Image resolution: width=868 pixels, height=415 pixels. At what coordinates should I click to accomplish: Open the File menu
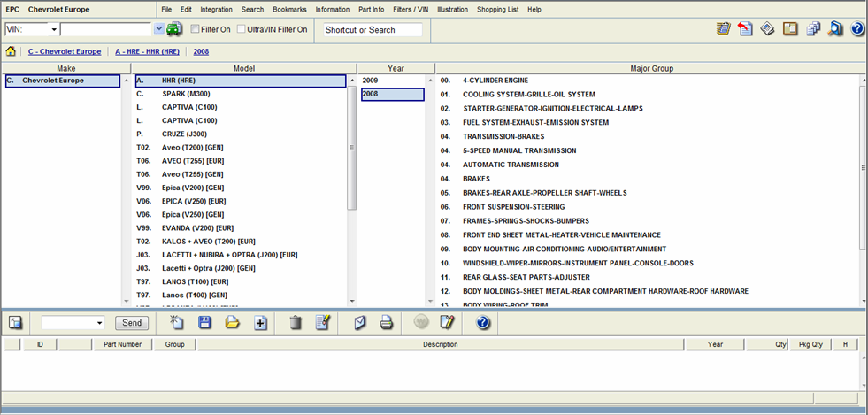166,10
